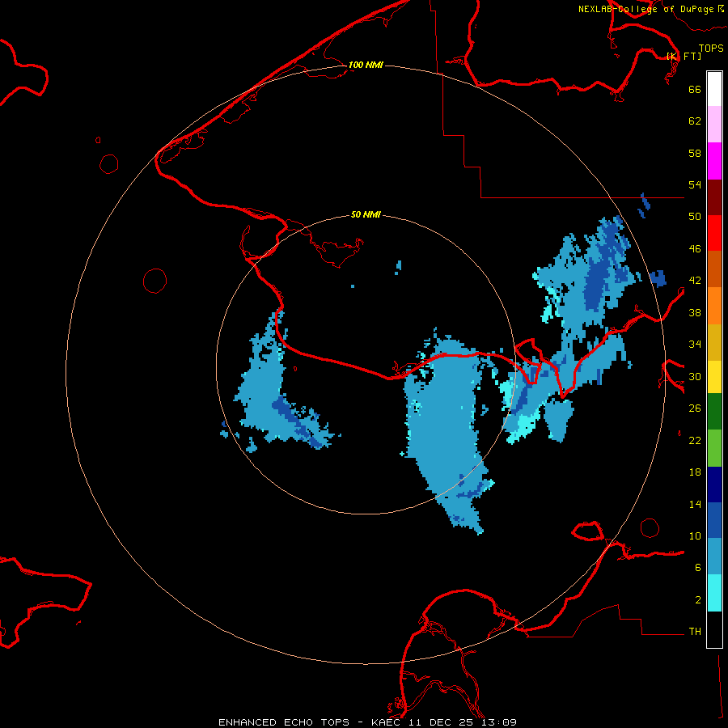Select the '2' scale label

coord(698,600)
